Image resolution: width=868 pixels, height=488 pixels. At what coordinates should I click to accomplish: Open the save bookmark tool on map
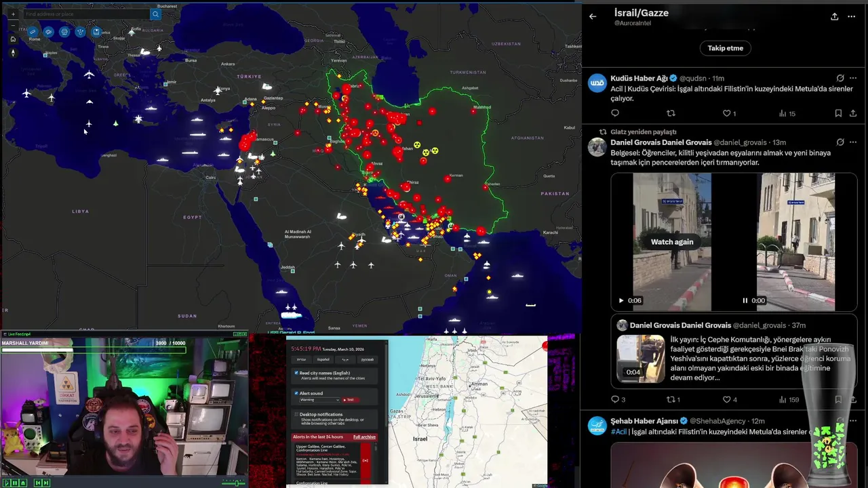tap(96, 32)
